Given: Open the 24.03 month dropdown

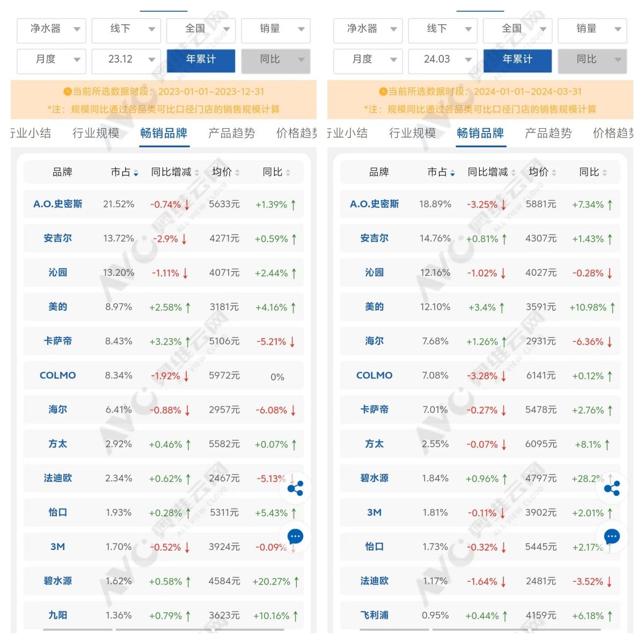Looking at the screenshot, I should click(x=443, y=60).
